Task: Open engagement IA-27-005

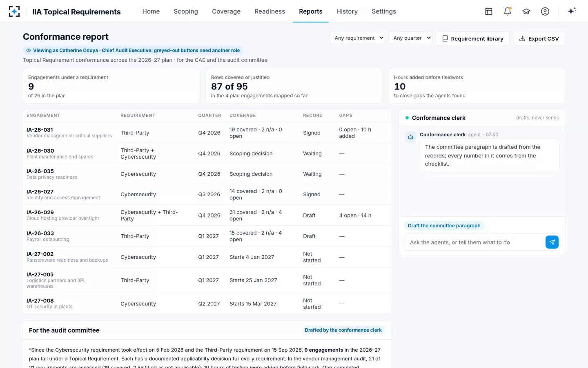Action: click(x=207, y=280)
